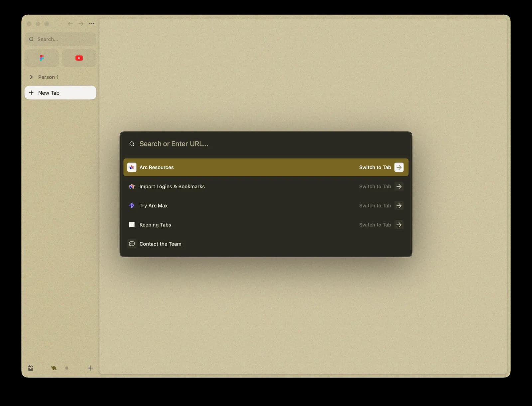Click Switch to Tab arrow for Try Arc Max
The image size is (532, 406).
399,205
